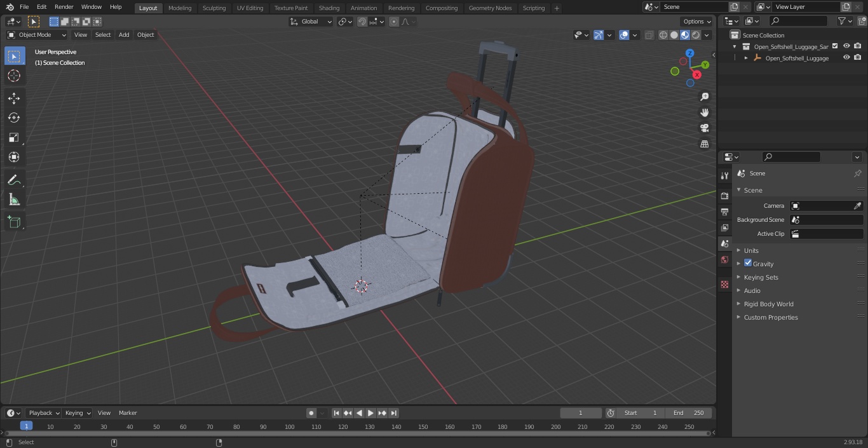Toggle timeline auto keying record button
Image resolution: width=868 pixels, height=448 pixels.
[311, 413]
